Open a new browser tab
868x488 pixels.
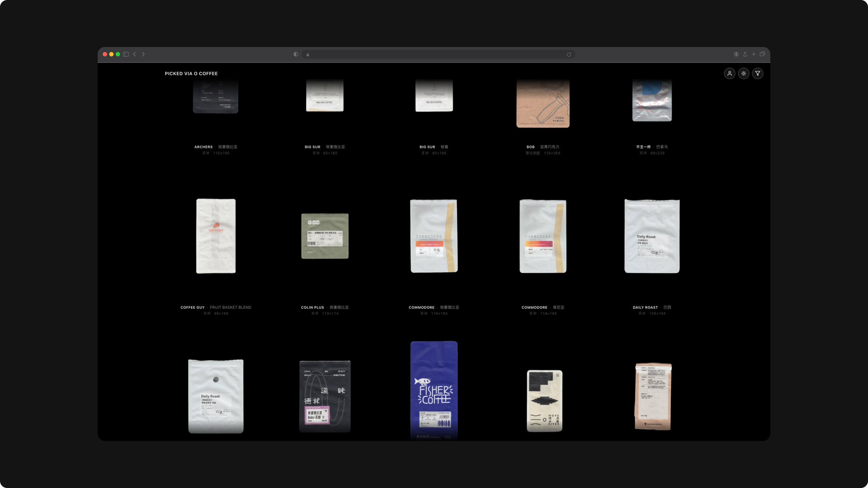754,54
